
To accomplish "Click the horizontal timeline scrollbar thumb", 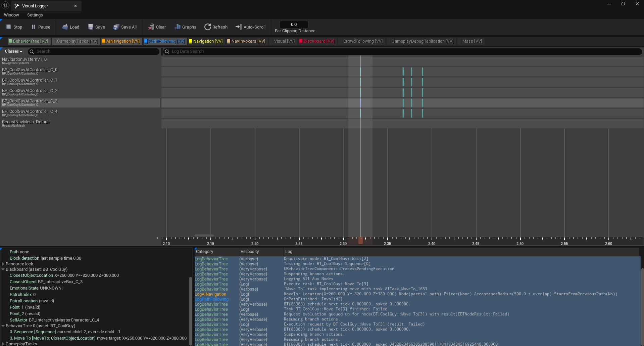I will 204,235.
